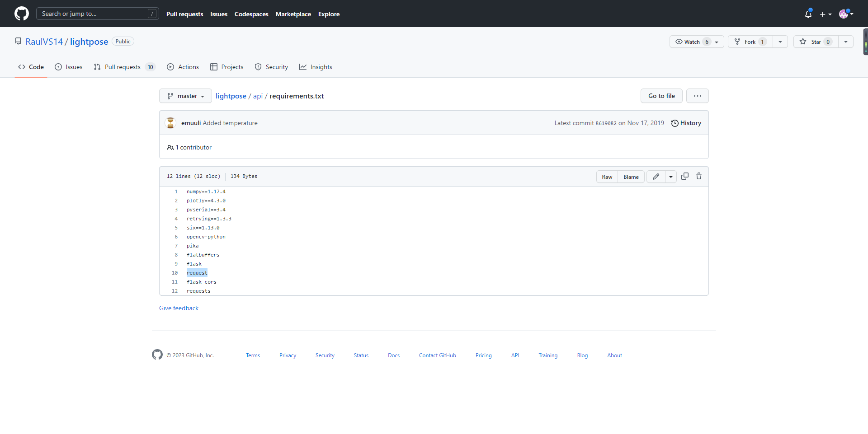Open the Blame view

[631, 177]
